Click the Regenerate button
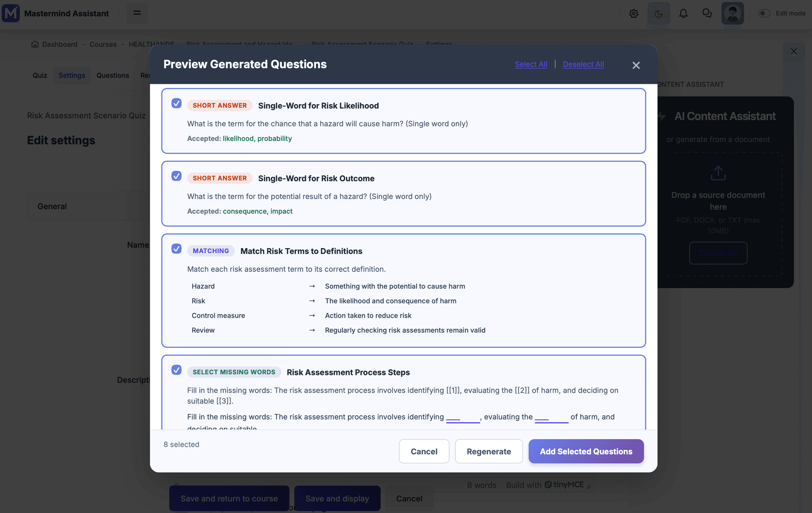This screenshot has height=513, width=812. pyautogui.click(x=489, y=451)
